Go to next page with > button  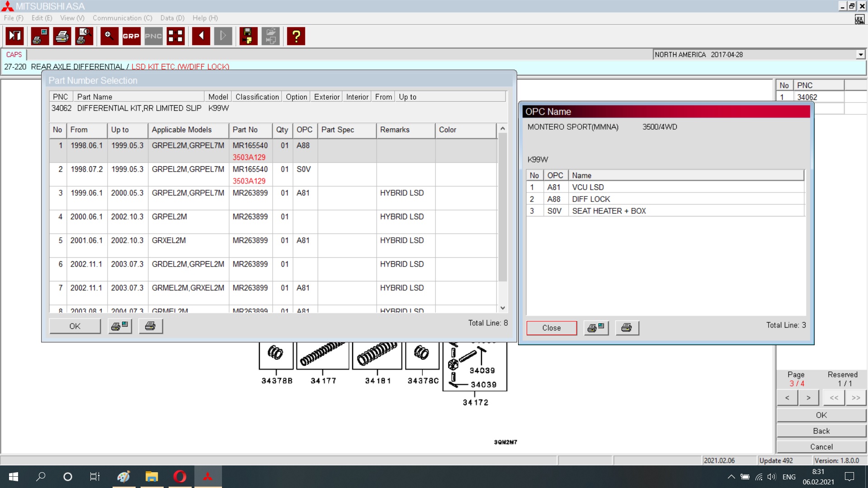click(x=808, y=398)
